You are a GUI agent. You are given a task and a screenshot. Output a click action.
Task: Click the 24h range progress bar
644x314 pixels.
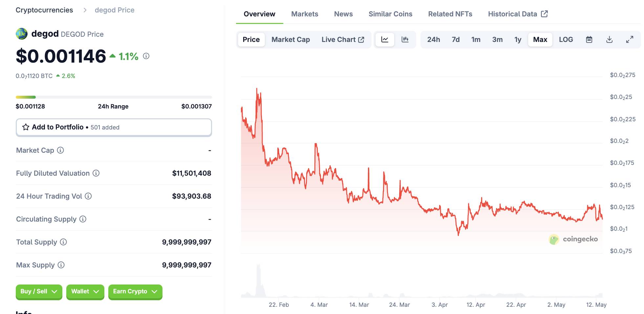(x=114, y=97)
